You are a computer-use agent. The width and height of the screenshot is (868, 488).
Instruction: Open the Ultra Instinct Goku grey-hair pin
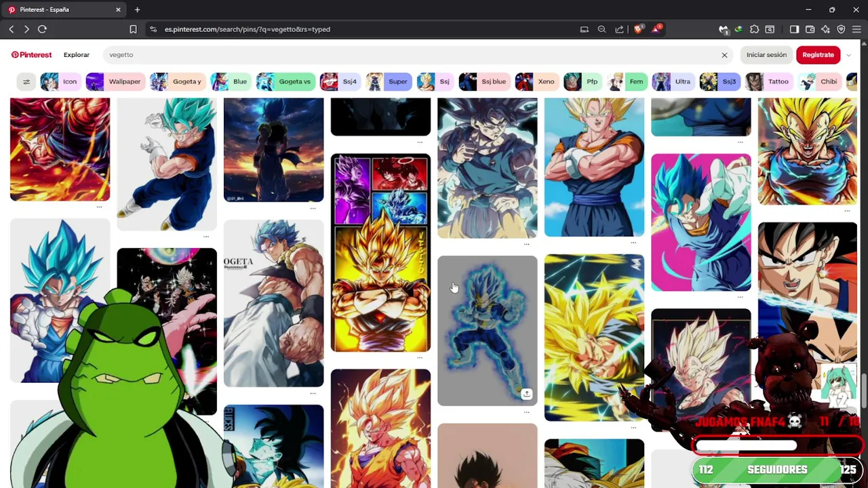coord(487,167)
